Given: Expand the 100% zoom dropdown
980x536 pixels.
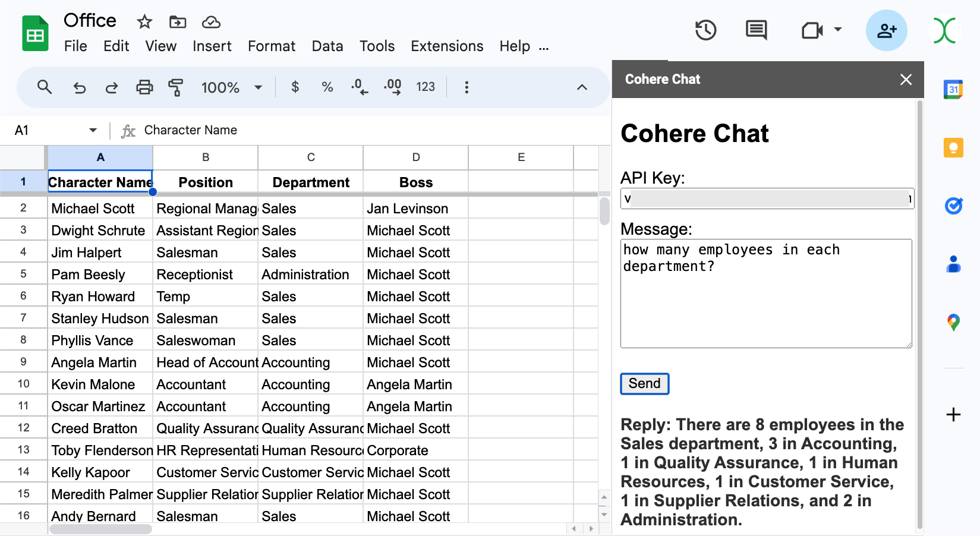Looking at the screenshot, I should [x=258, y=87].
